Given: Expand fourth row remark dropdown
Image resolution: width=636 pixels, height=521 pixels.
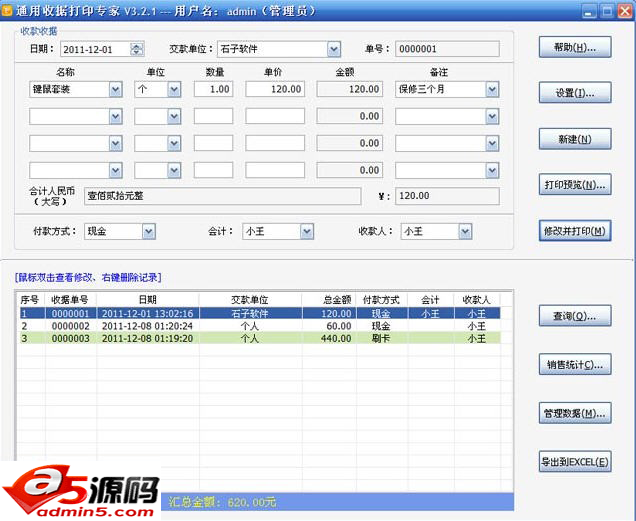Looking at the screenshot, I should click(x=492, y=170).
